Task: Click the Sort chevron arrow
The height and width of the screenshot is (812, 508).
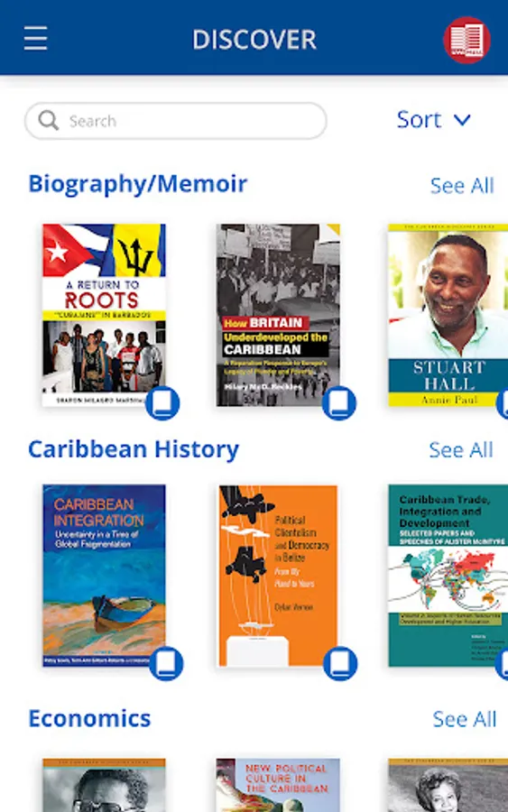Action: coord(462,121)
